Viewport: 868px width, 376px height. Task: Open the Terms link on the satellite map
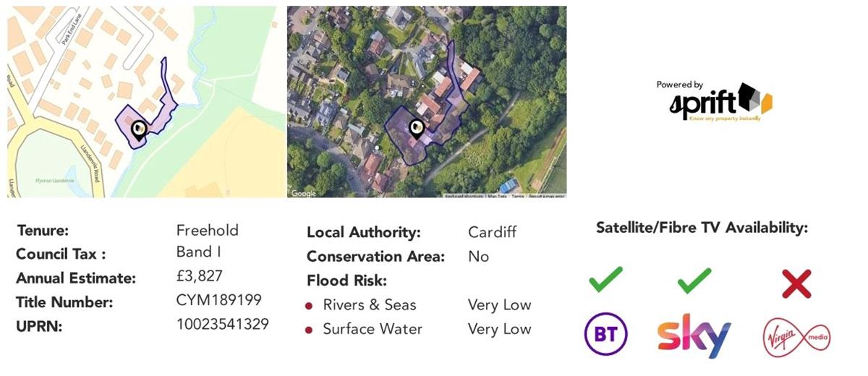coord(517,196)
